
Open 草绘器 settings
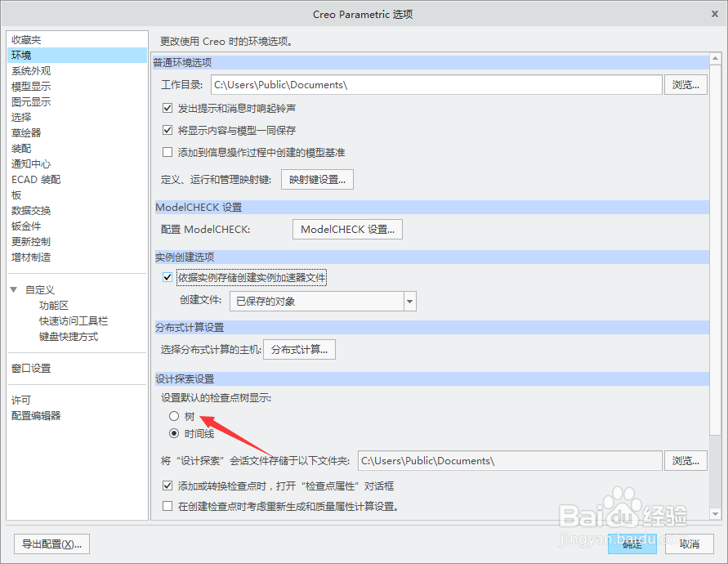click(26, 133)
